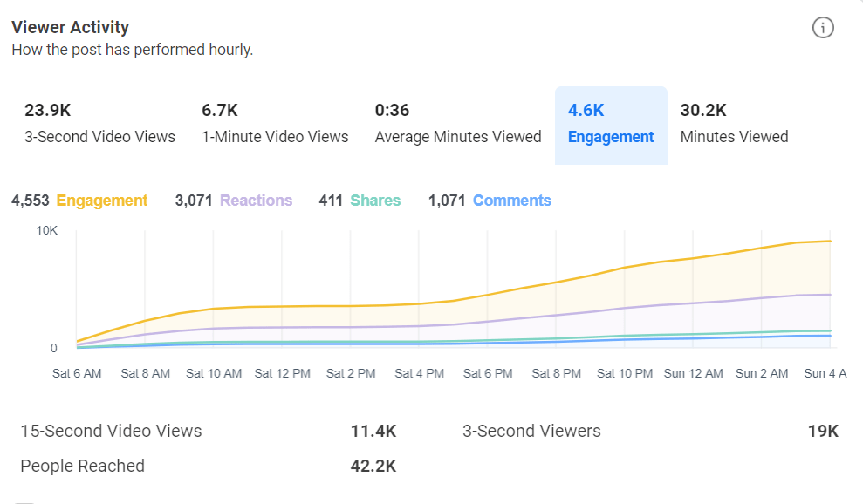Click the Sat 10 PM axis label
The image size is (863, 504).
(625, 373)
